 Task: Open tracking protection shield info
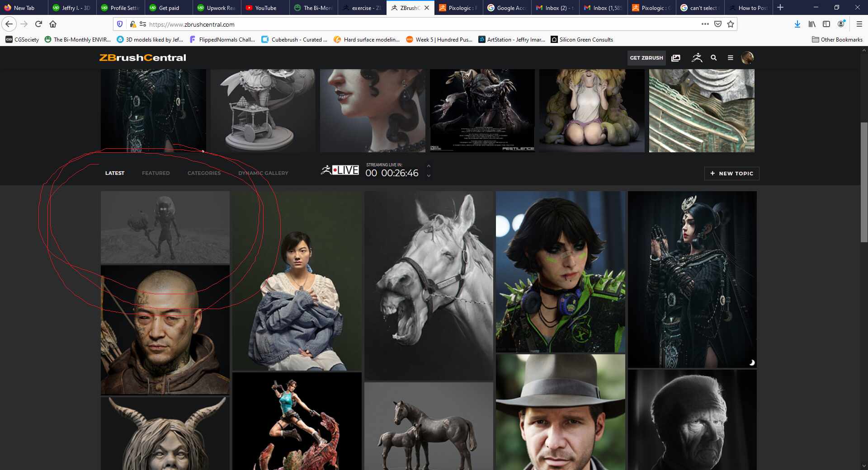click(120, 24)
